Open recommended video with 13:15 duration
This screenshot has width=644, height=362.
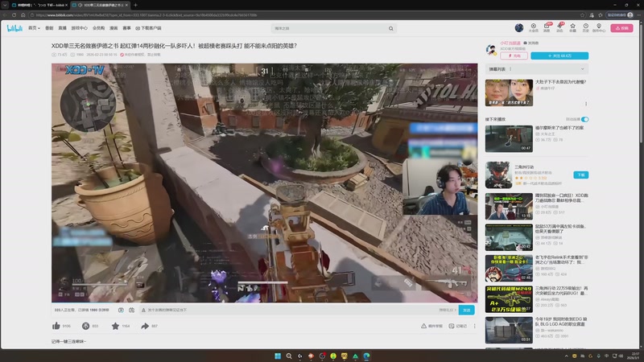point(509,207)
